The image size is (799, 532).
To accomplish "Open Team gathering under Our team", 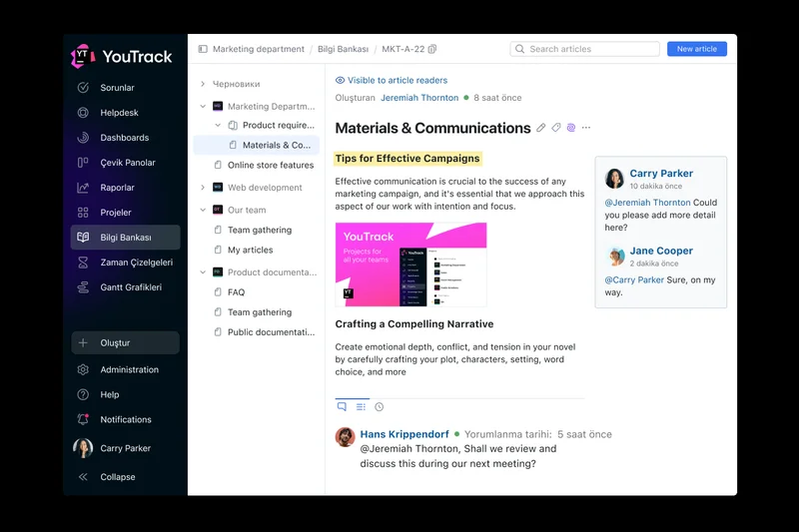I will click(260, 231).
